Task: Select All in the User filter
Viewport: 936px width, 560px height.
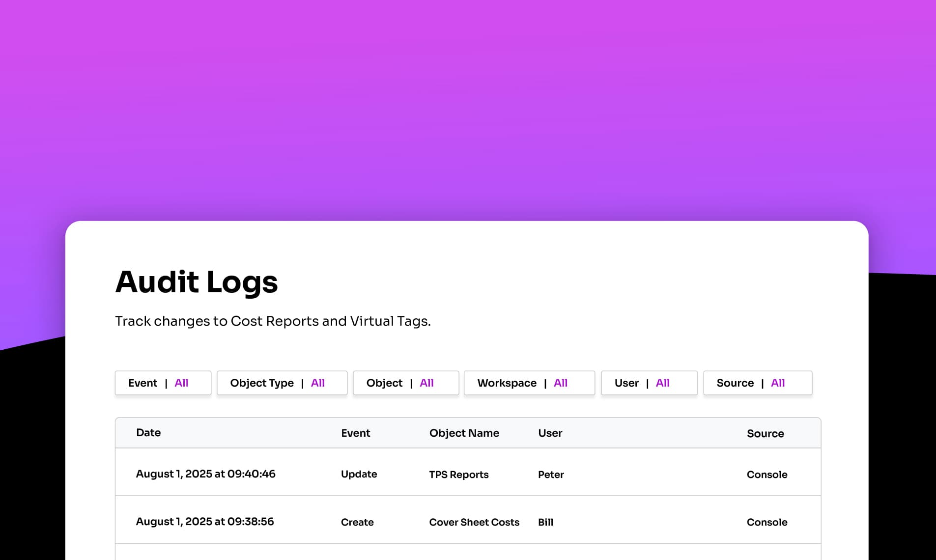Action: point(662,383)
